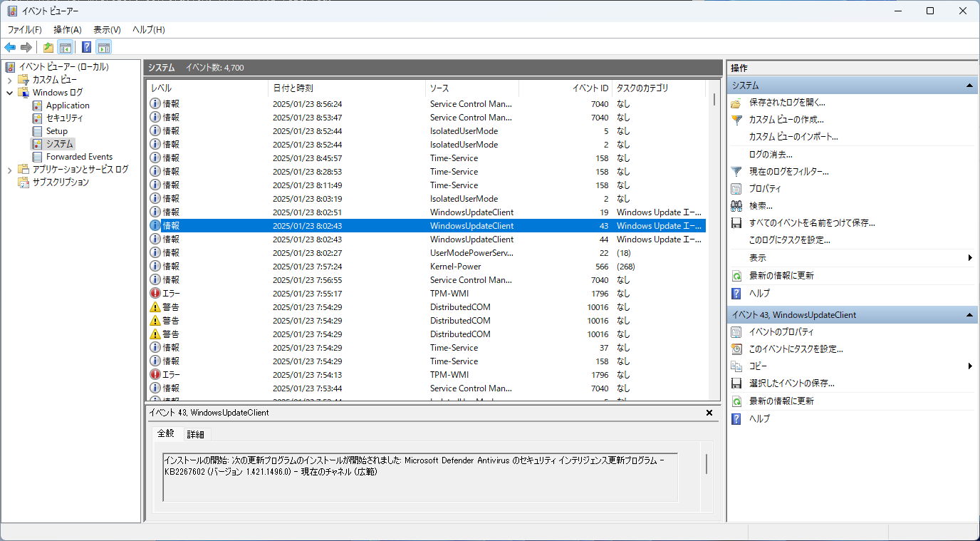The height and width of the screenshot is (541, 980).
Task: Click the binoculars 検索 icon
Action: pos(736,206)
